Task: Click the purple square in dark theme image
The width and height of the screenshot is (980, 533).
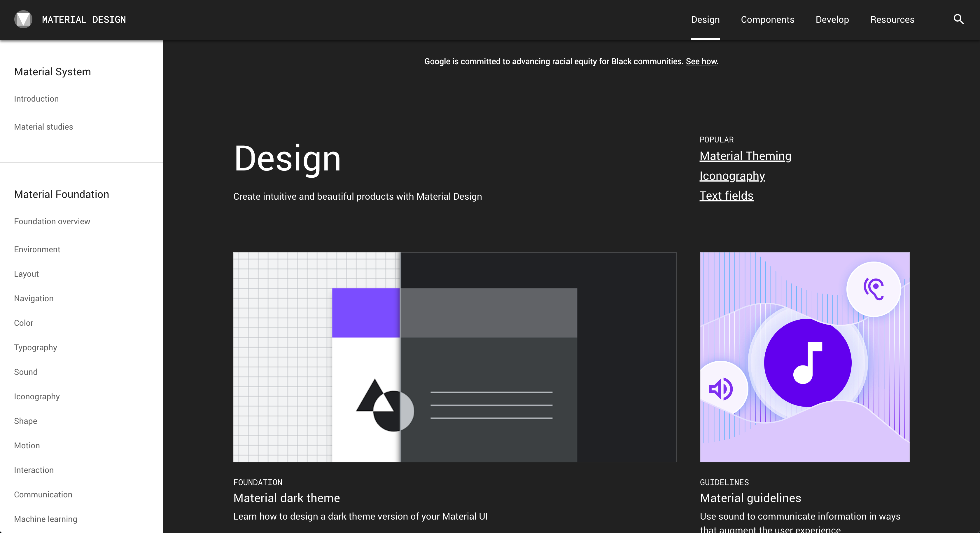Action: [365, 313]
